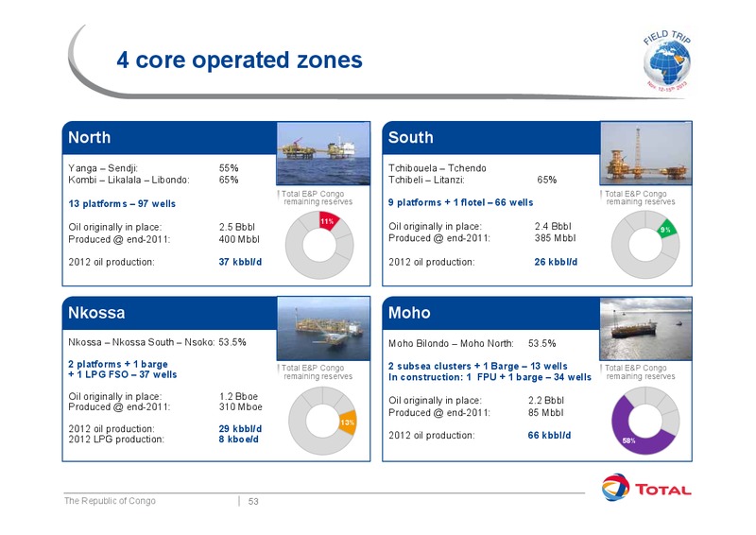The height and width of the screenshot is (535, 756).
Task: Click 'Kombi – Likalala – Libondo:' label
Action: [129, 180]
